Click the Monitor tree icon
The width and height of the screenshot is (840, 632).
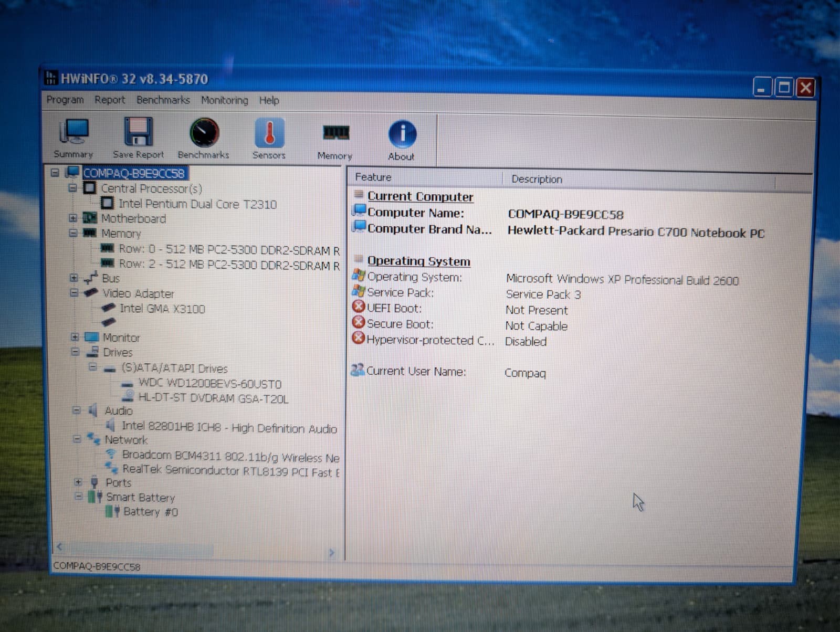[91, 337]
